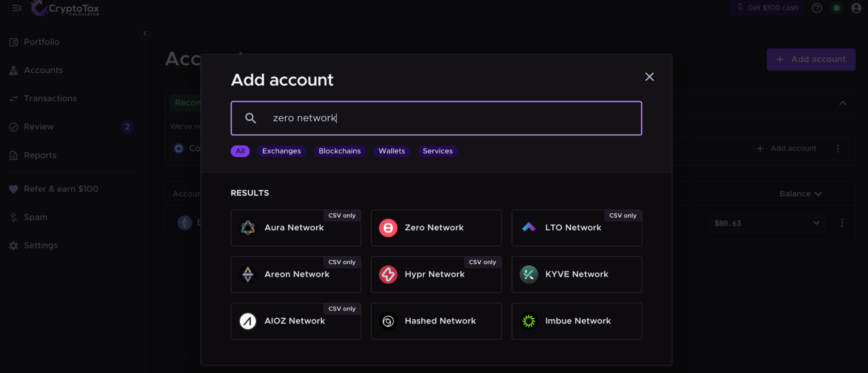Image resolution: width=868 pixels, height=373 pixels.
Task: Open the Balance sort dropdown
Action: point(800,194)
